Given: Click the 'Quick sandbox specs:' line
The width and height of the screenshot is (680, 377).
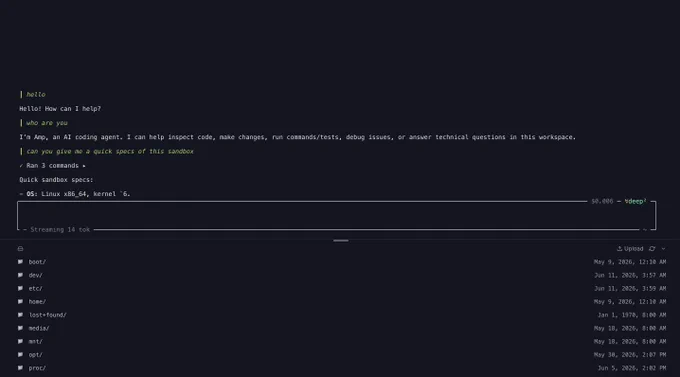Looking at the screenshot, I should coord(56,180).
